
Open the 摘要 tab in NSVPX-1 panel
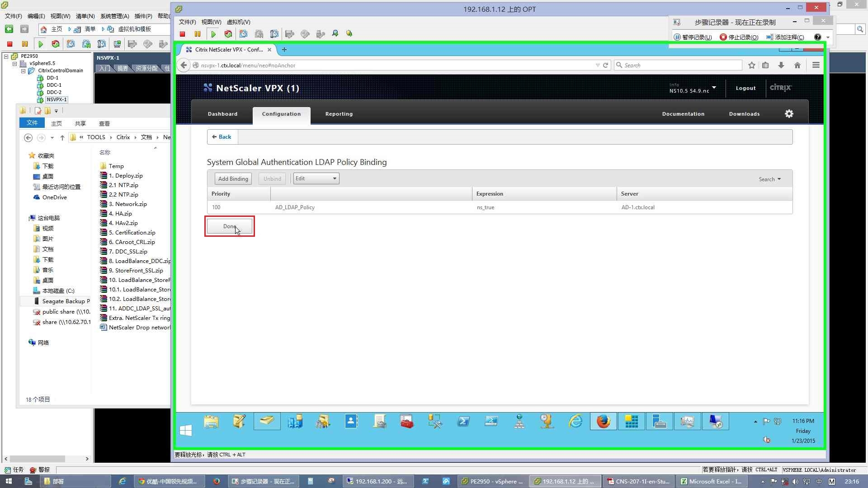coord(123,68)
